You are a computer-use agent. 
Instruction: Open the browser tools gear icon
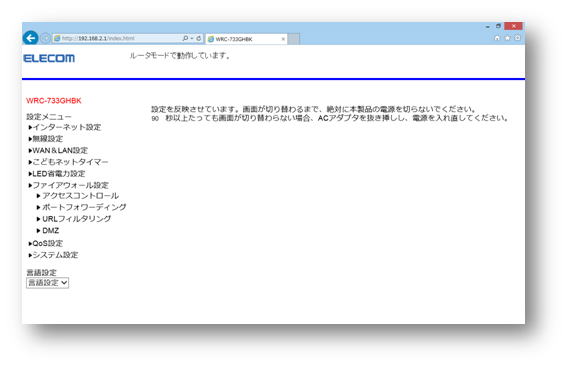tap(517, 38)
